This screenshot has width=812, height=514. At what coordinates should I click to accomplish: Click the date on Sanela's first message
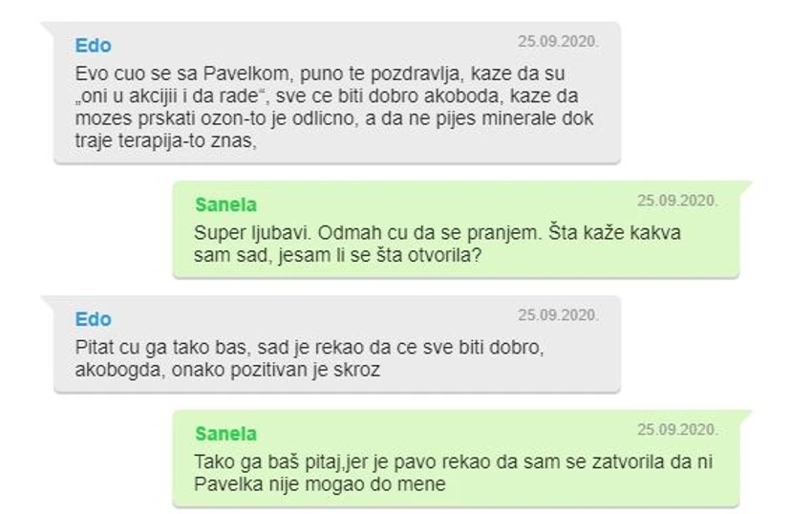coord(677,201)
